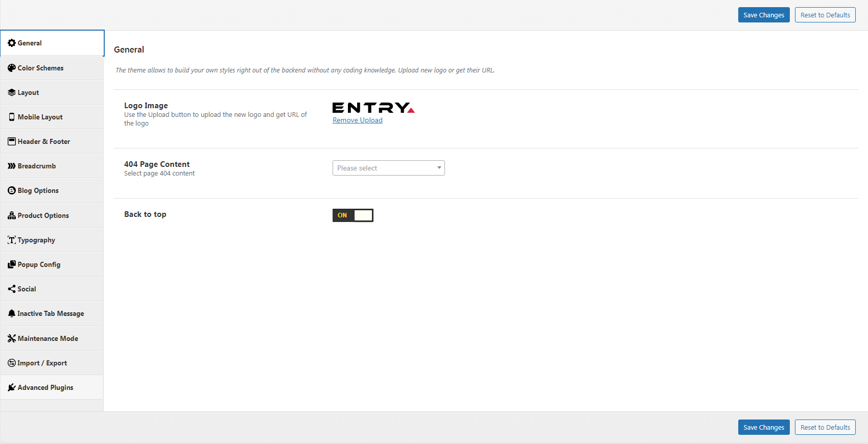The image size is (868, 444).
Task: Click the Remove Upload link
Action: [x=358, y=120]
